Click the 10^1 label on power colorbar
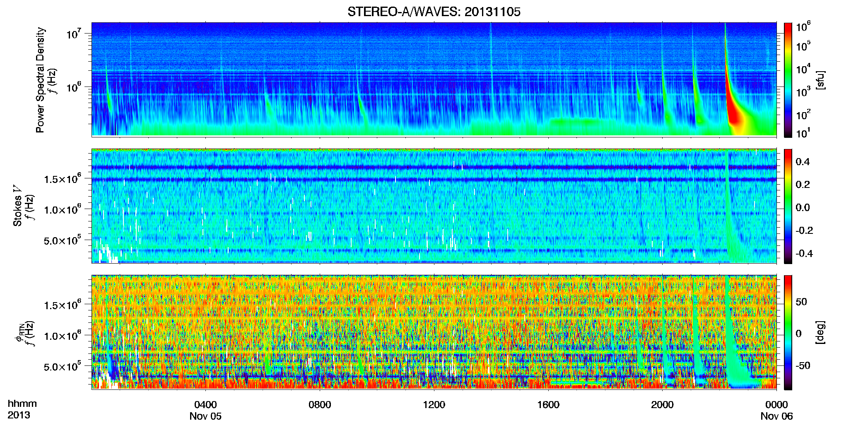Image resolution: width=868 pixels, height=447 pixels. 803,133
